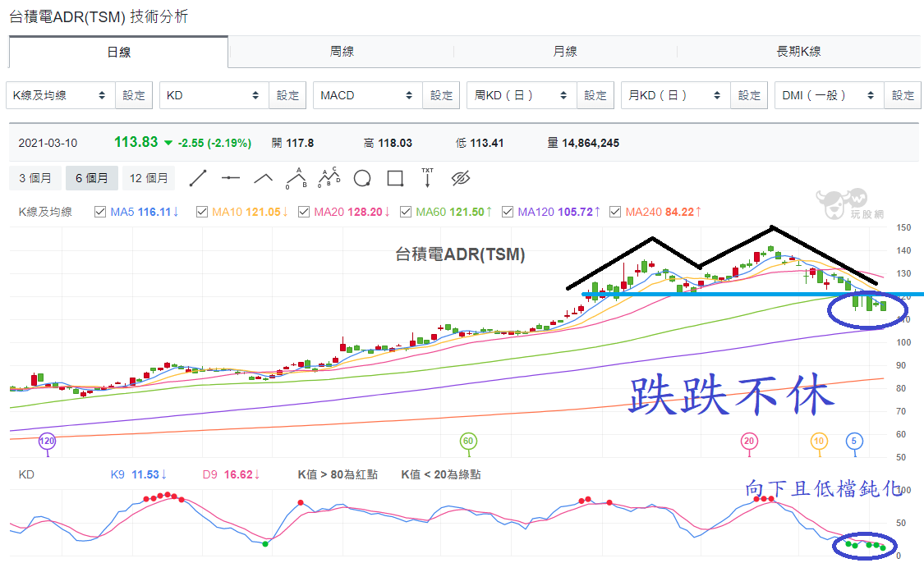The width and height of the screenshot is (924, 563).
Task: Click 設定 next to MACD dropdown
Action: (x=441, y=95)
